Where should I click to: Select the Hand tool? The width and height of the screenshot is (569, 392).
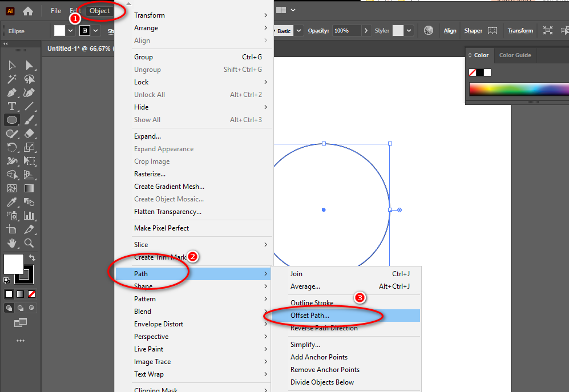[12, 244]
